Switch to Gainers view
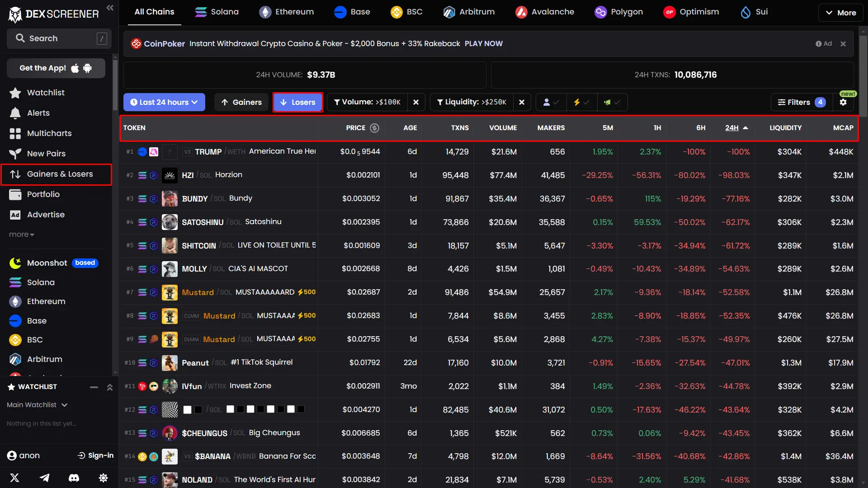Viewport: 868px width, 488px height. pos(241,102)
